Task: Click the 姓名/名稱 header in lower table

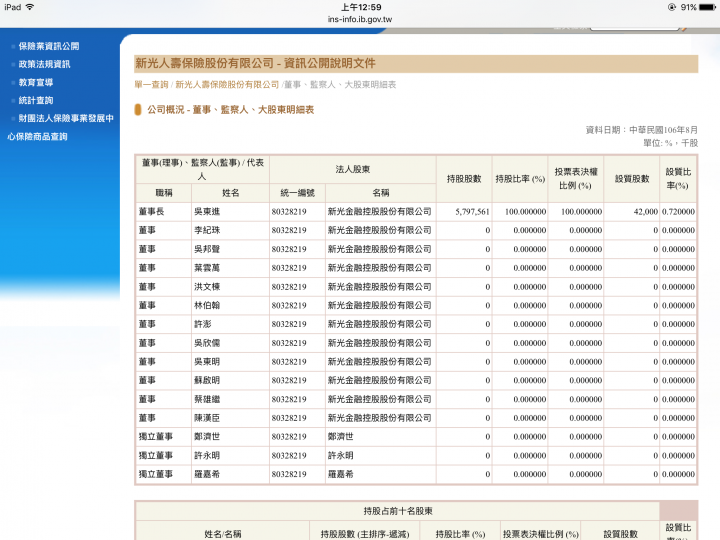Action: 223,534
